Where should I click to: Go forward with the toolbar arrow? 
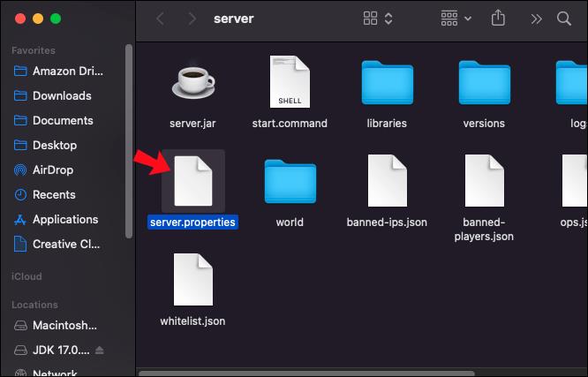point(192,19)
